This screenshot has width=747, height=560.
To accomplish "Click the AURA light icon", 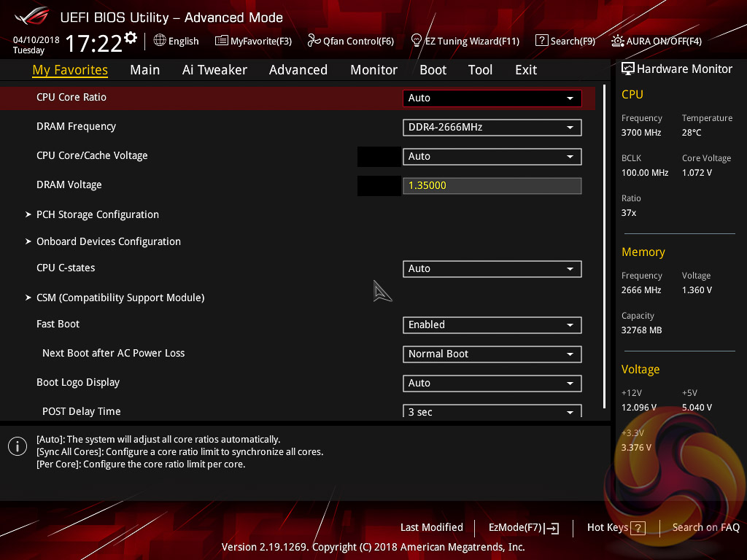I will tap(617, 41).
